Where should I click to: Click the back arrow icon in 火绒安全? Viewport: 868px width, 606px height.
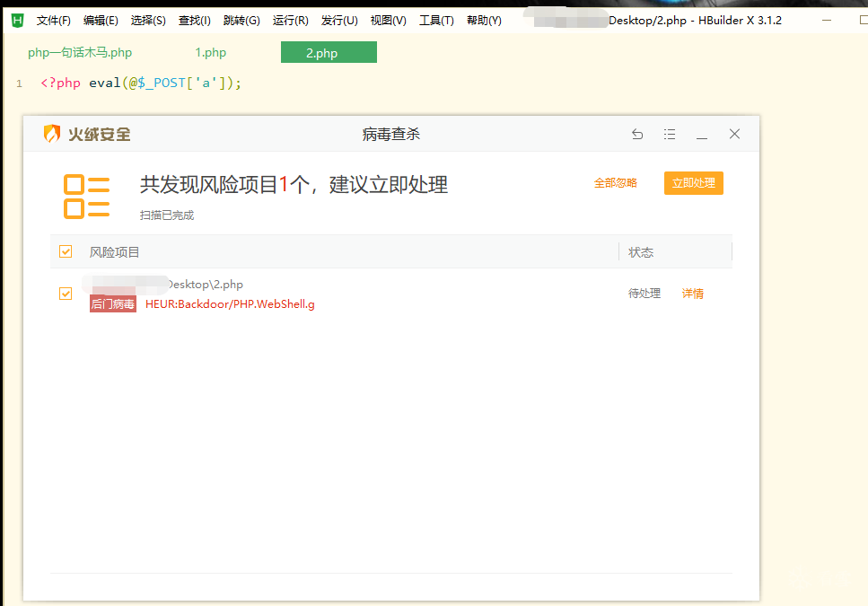(637, 134)
